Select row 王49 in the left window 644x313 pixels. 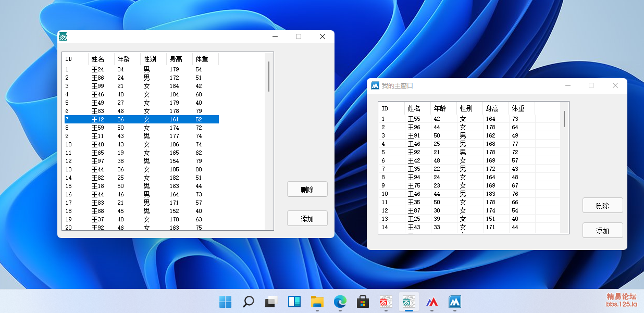[141, 103]
